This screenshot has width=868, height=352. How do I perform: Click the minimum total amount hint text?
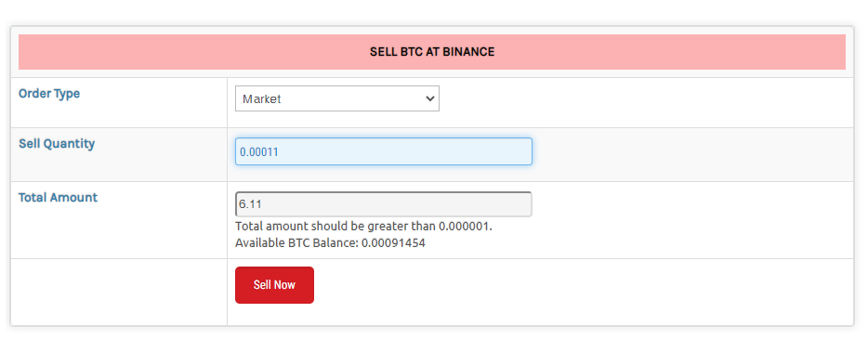(363, 227)
